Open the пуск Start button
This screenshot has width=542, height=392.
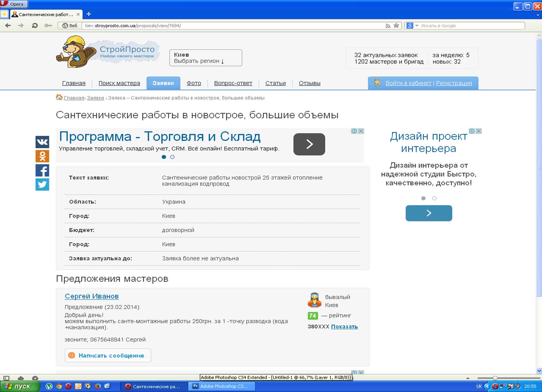point(20,386)
